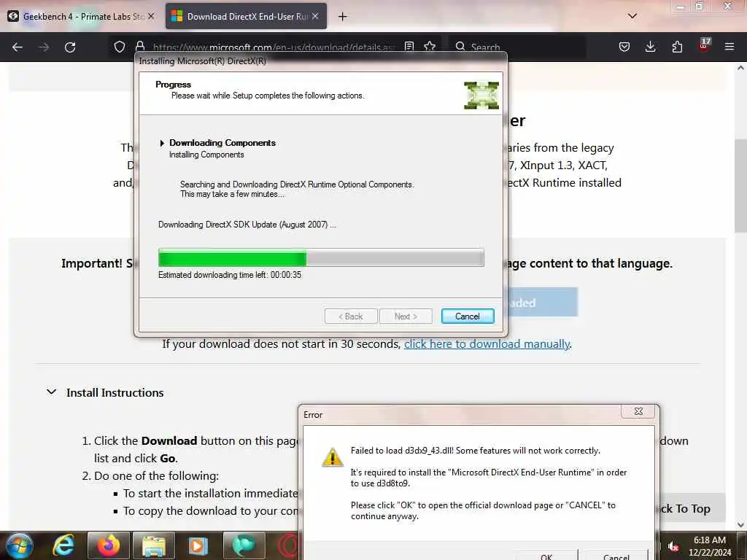Cancel the DirectX installation

tap(468, 316)
